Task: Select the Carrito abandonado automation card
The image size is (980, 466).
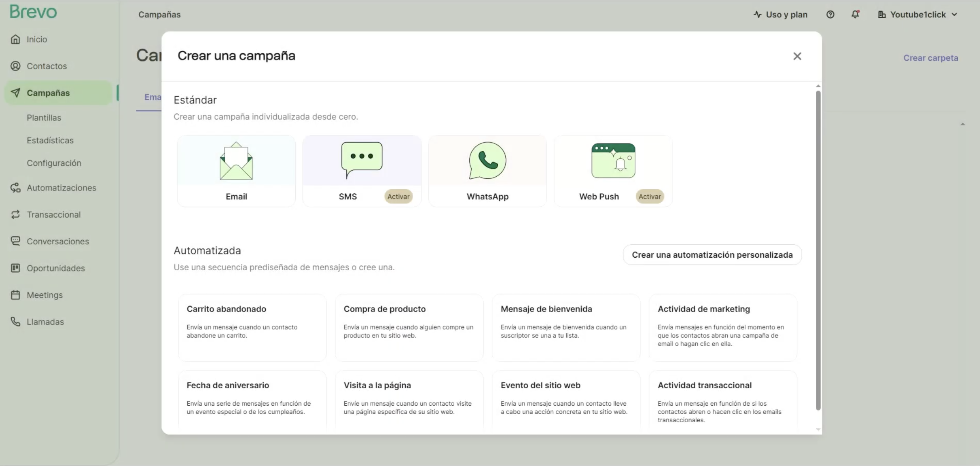Action: click(x=251, y=327)
